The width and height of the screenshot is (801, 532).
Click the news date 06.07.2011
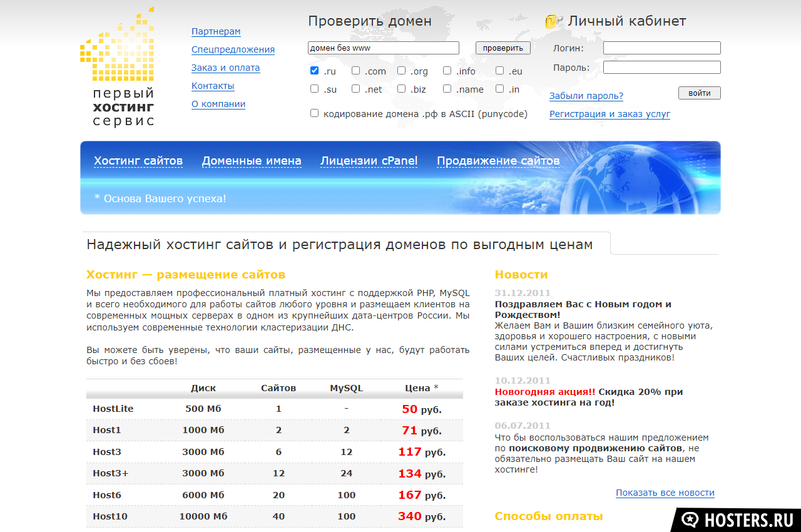523,426
